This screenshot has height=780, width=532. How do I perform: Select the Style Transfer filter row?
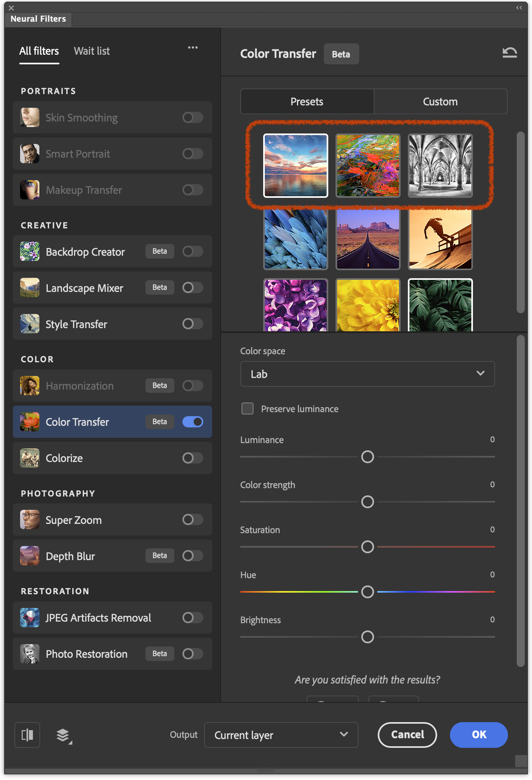[113, 324]
